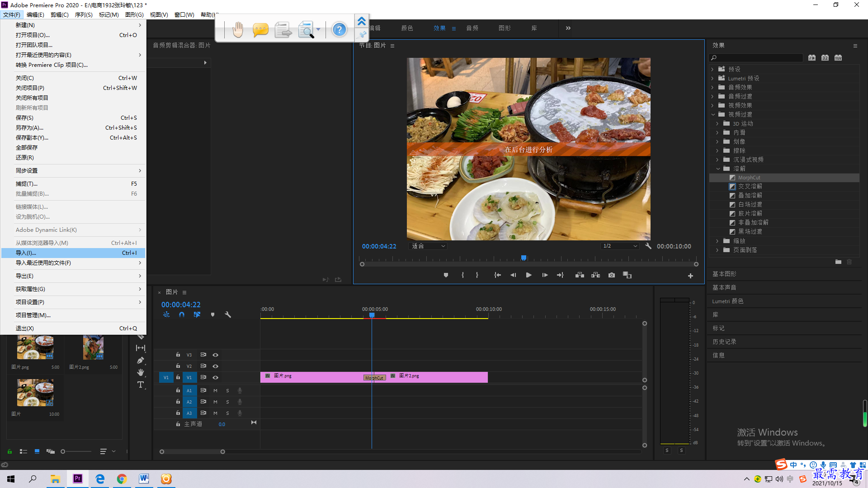Choose 退出(X) in File menu

73,328
